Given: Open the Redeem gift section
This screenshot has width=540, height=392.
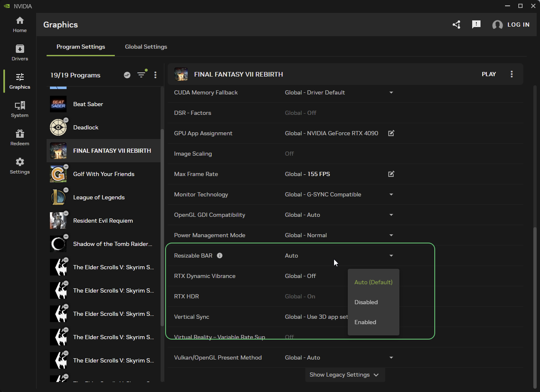Looking at the screenshot, I should pos(20,138).
